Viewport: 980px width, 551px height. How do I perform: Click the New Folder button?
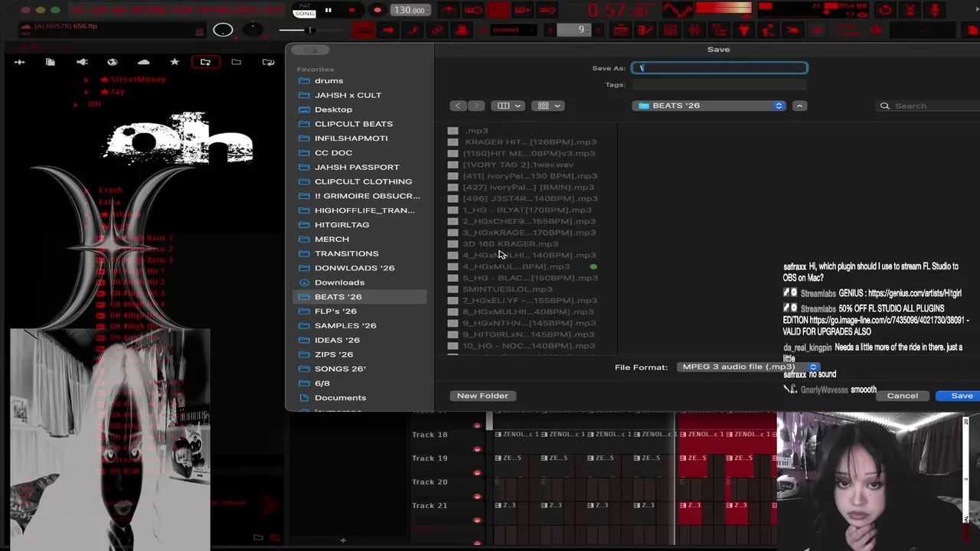click(482, 396)
